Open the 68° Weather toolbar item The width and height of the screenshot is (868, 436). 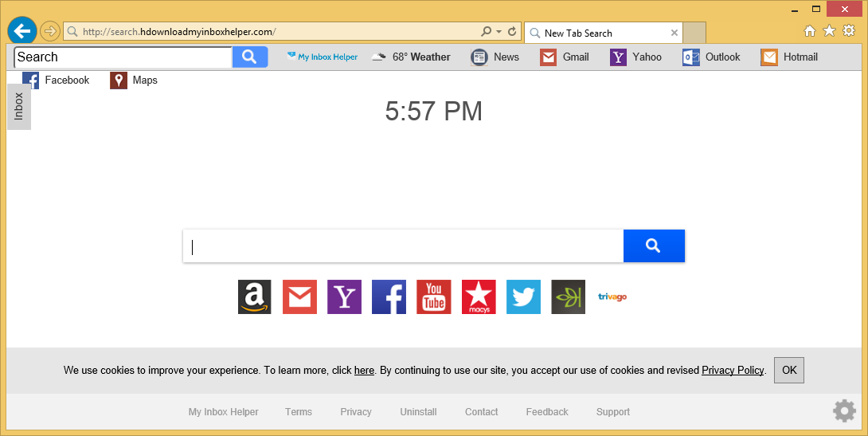pyautogui.click(x=411, y=57)
